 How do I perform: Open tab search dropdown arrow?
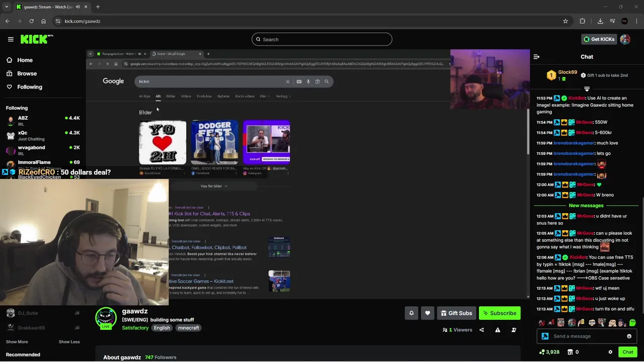[x=6, y=7]
